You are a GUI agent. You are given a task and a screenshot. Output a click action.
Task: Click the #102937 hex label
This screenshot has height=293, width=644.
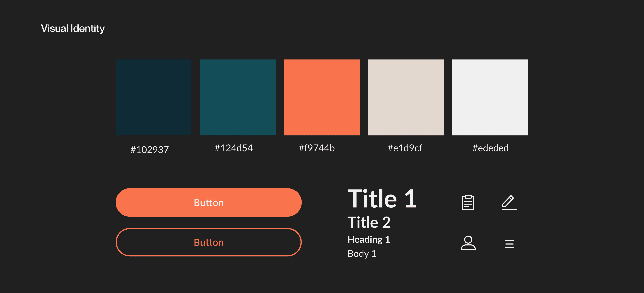click(x=149, y=150)
